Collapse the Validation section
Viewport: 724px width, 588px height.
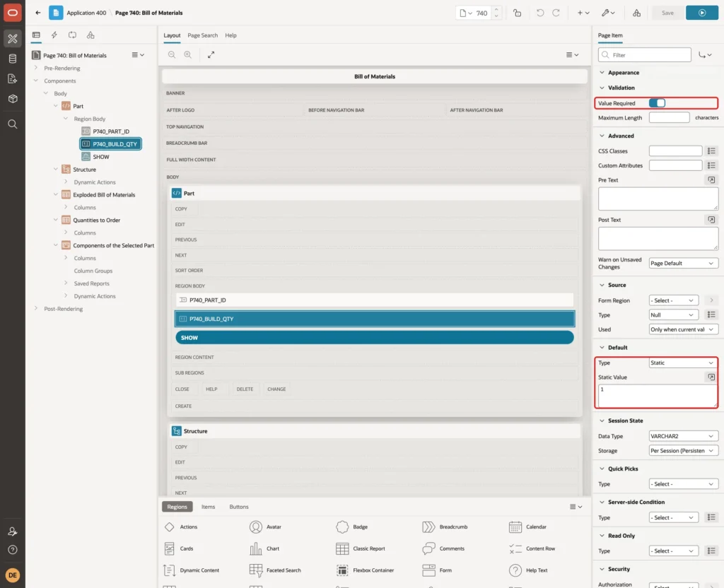(x=602, y=88)
